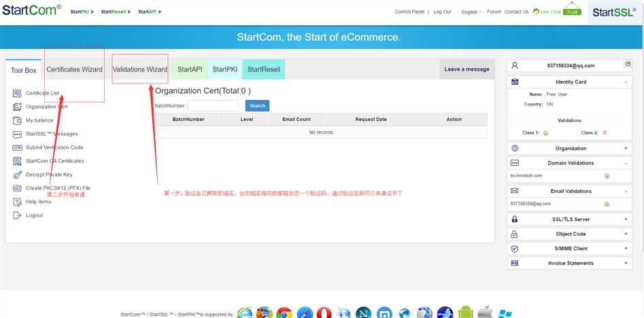Click the Create PKCS#12 PFX File icon
This screenshot has height=318, width=644.
(x=17, y=188)
